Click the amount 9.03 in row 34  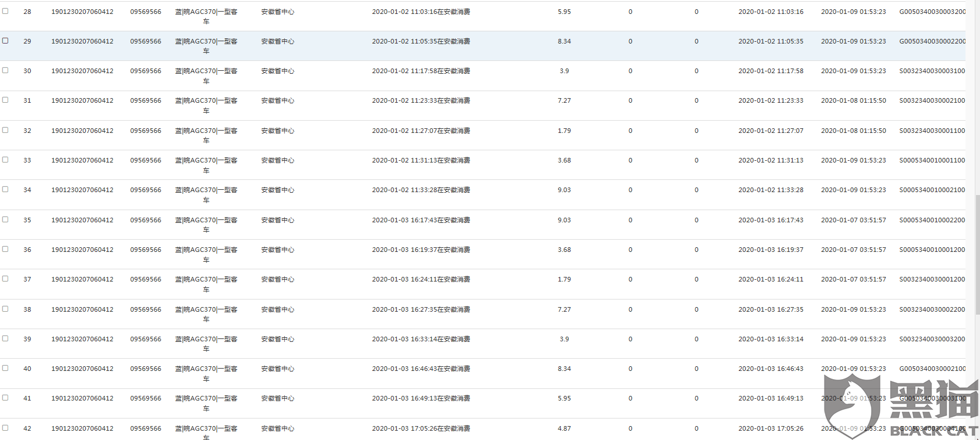click(564, 190)
